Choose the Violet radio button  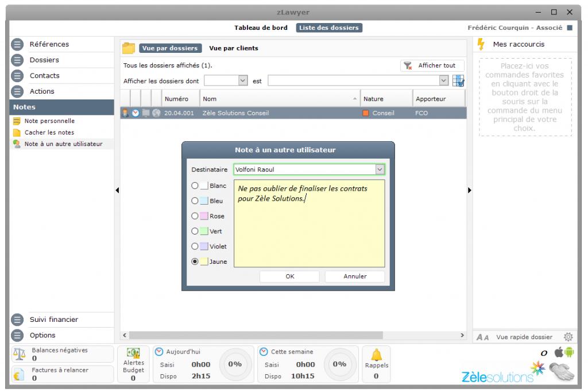195,247
